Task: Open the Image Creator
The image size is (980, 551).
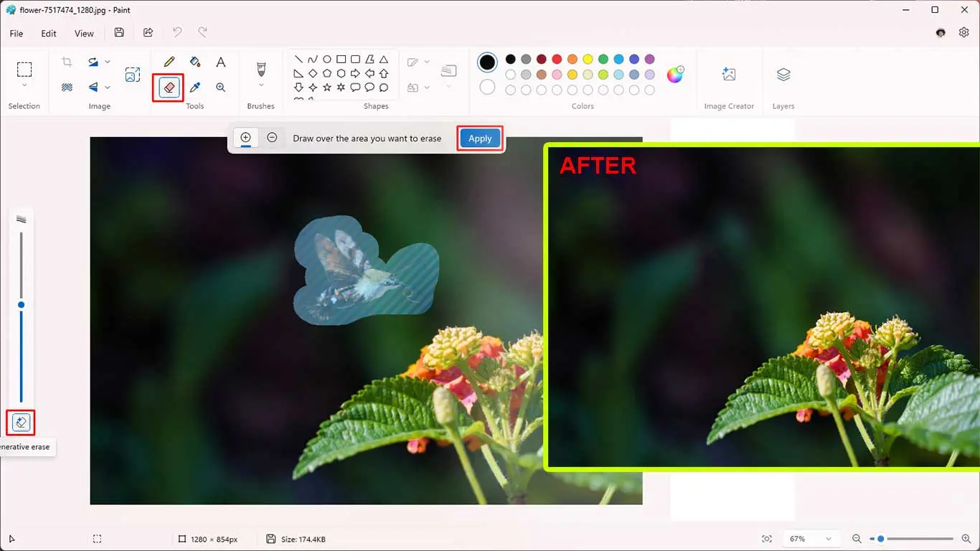Action: [x=729, y=75]
